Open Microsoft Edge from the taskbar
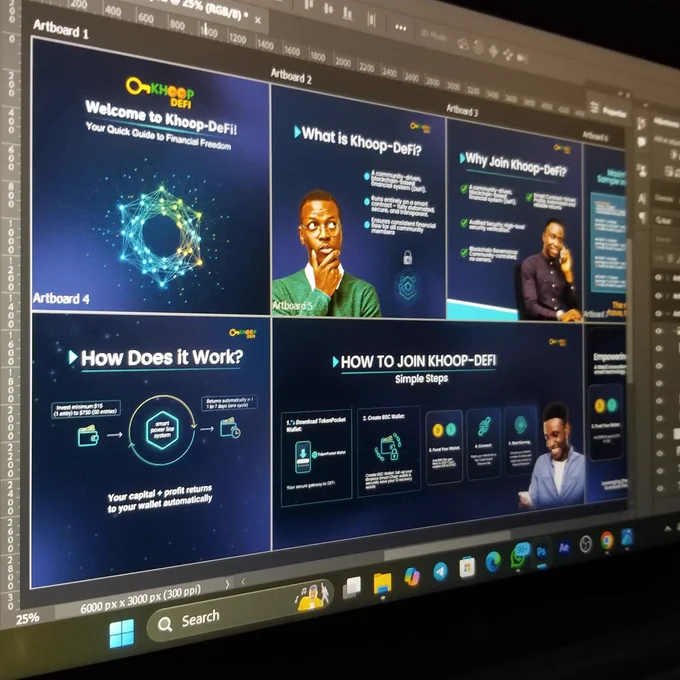This screenshot has width=680, height=680. pyautogui.click(x=493, y=562)
